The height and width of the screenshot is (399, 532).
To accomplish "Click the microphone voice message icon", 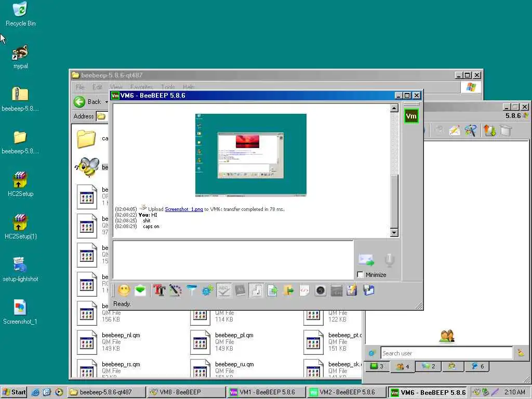I will point(390,260).
